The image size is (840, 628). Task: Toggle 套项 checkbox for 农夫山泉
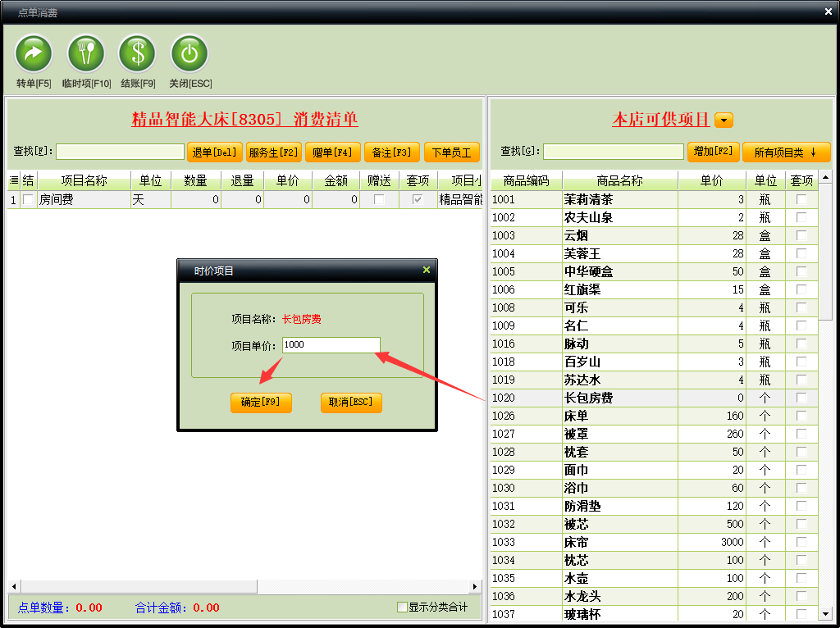801,217
